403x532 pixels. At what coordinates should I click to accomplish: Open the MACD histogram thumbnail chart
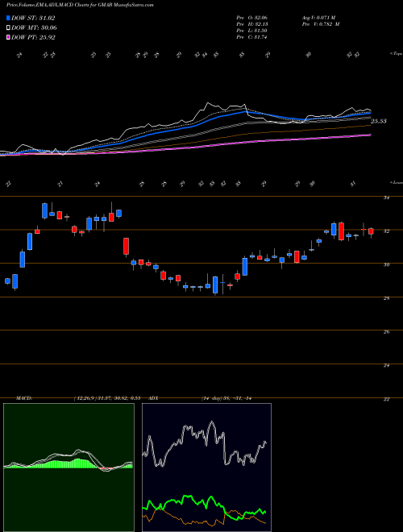point(69,468)
